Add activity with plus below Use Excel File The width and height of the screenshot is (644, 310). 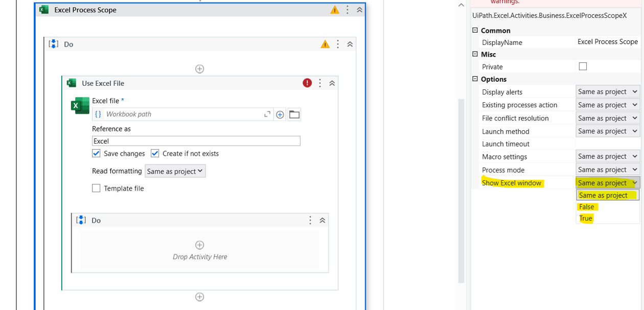[200, 297]
